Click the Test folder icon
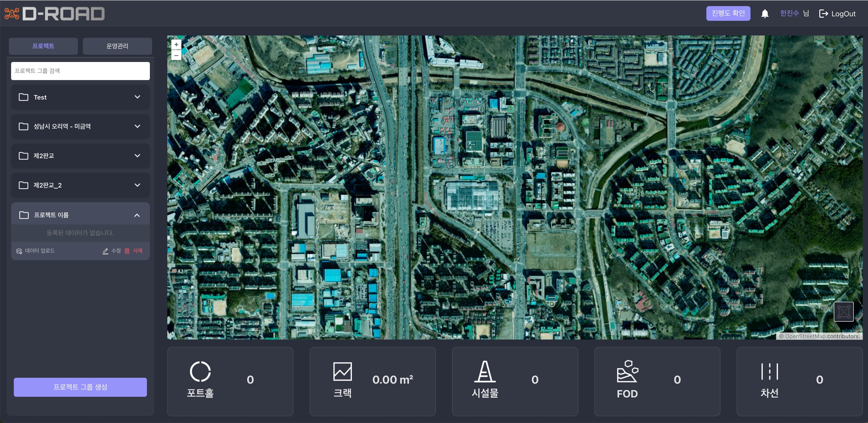868x423 pixels. pyautogui.click(x=23, y=97)
